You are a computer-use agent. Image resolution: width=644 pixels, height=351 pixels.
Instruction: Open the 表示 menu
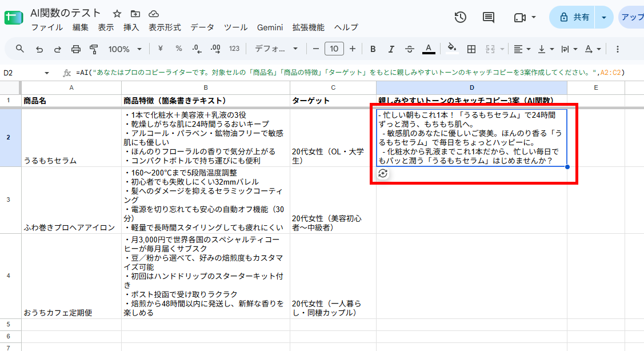tap(106, 27)
